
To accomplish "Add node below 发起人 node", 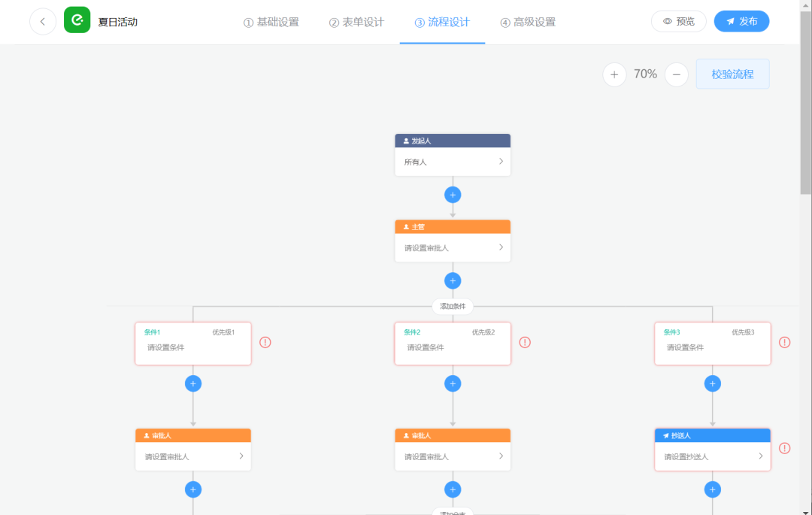I will click(x=453, y=195).
